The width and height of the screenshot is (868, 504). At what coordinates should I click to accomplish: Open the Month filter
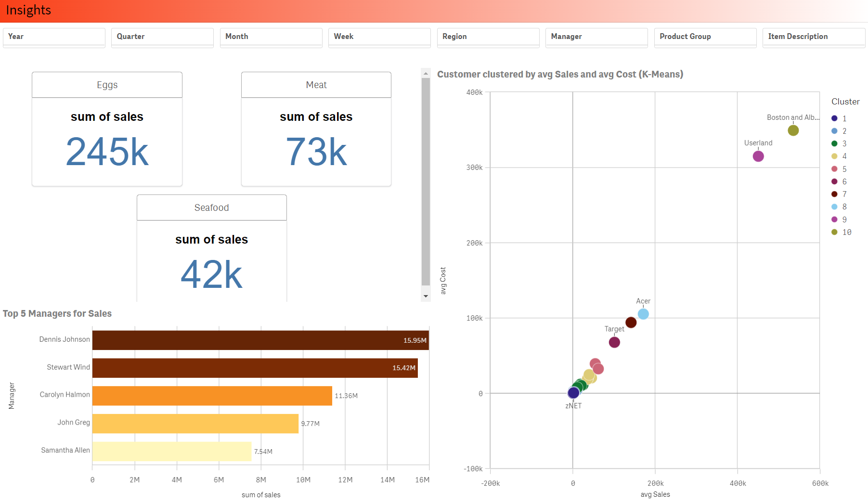pos(271,37)
